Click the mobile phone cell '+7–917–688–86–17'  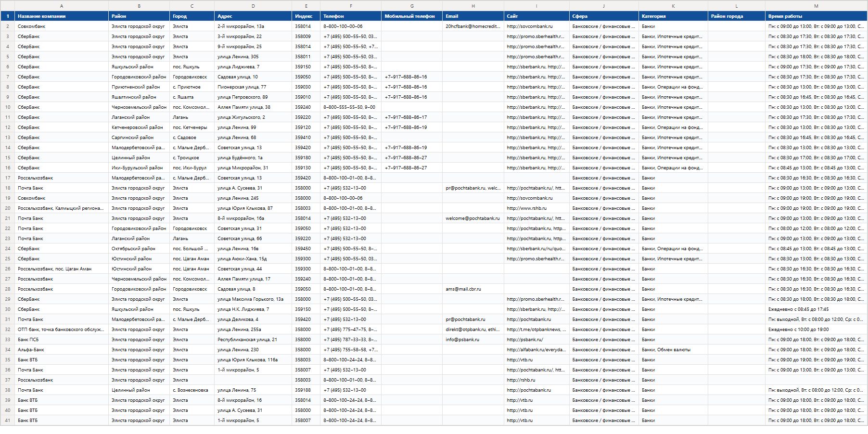[x=412, y=117]
